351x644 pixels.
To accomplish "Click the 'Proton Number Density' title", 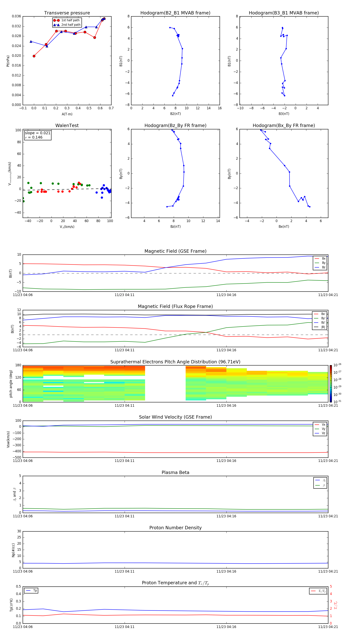I will click(175, 528).
